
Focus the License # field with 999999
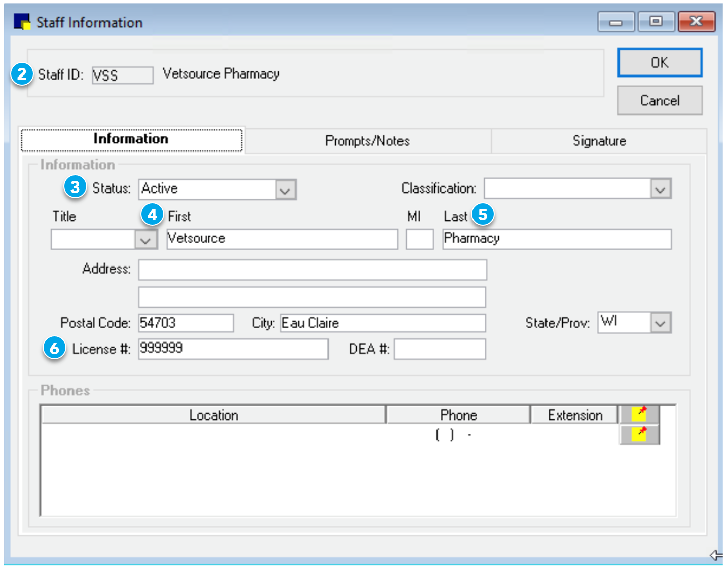point(233,349)
